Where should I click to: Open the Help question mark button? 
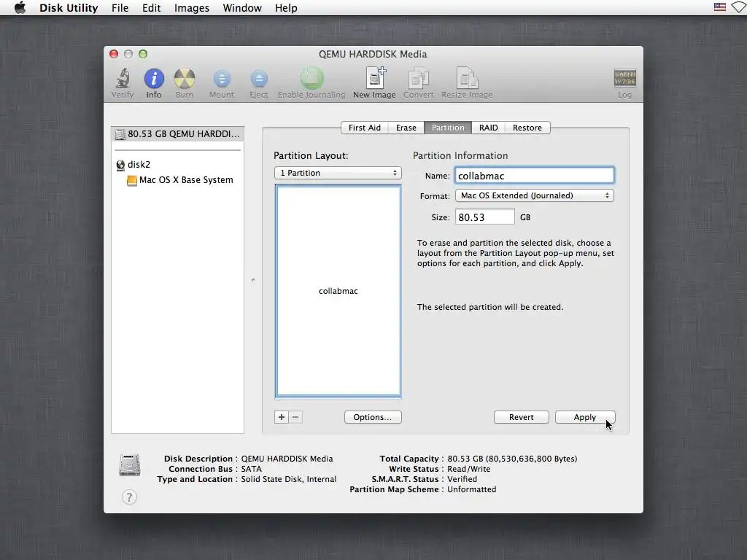(x=129, y=497)
